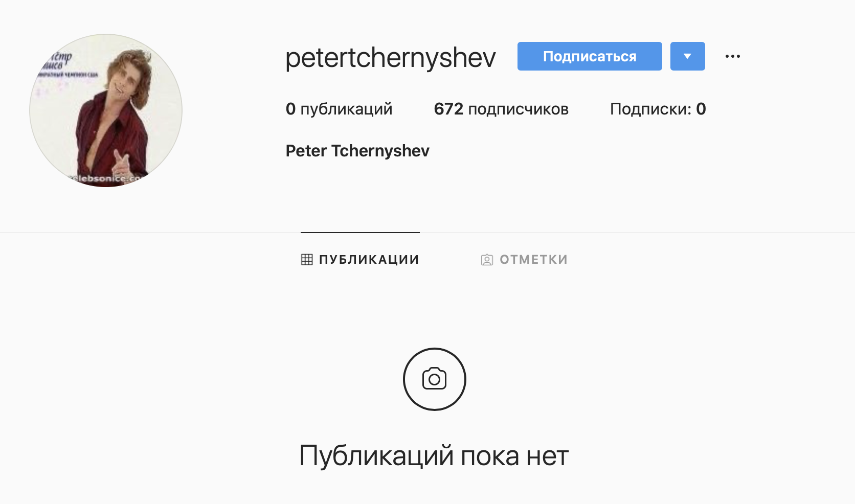
Task: View the 672 подписчиков followers list
Action: coord(501,109)
